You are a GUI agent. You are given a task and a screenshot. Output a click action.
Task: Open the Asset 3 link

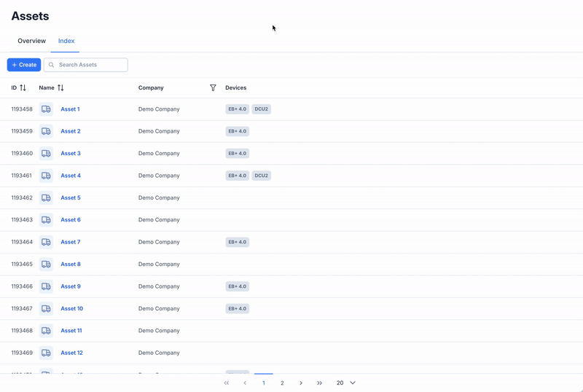click(71, 154)
